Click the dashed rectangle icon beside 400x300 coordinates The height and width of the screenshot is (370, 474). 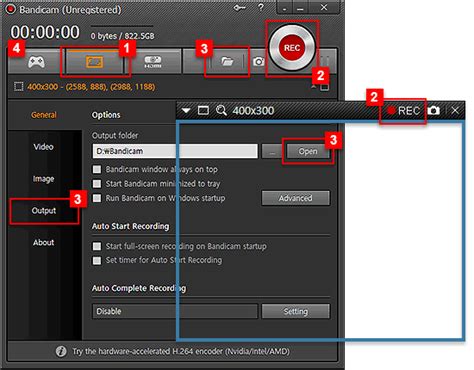click(19, 87)
